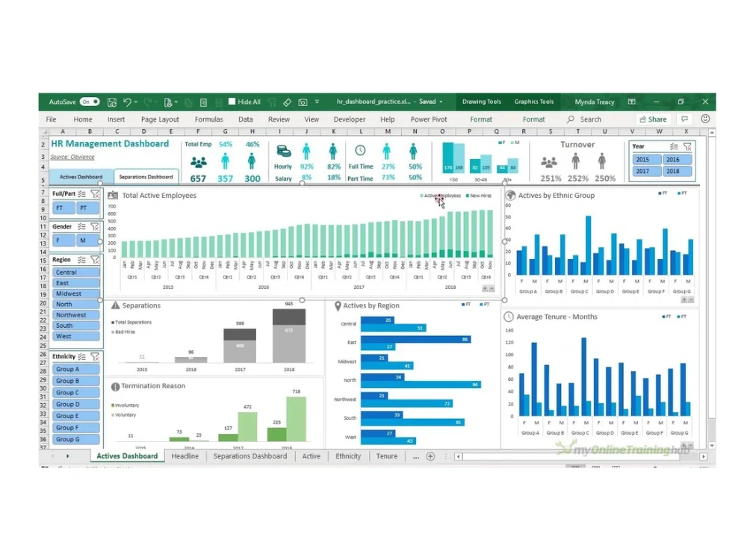747x560 pixels.
Task: Open the Undo dropdown arrow
Action: click(135, 102)
